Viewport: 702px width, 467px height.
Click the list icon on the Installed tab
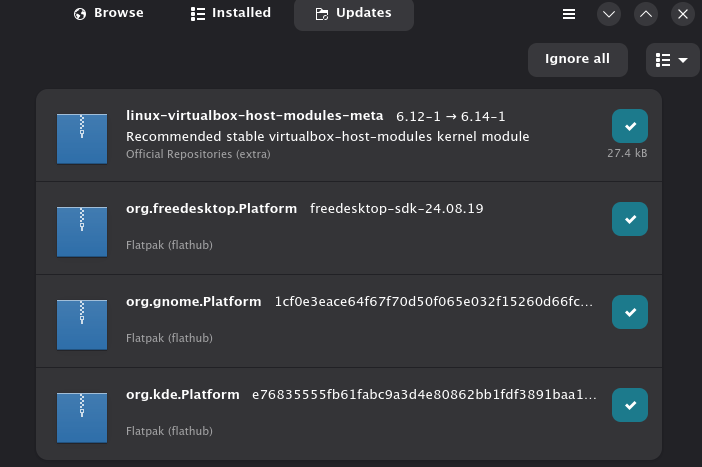[197, 14]
